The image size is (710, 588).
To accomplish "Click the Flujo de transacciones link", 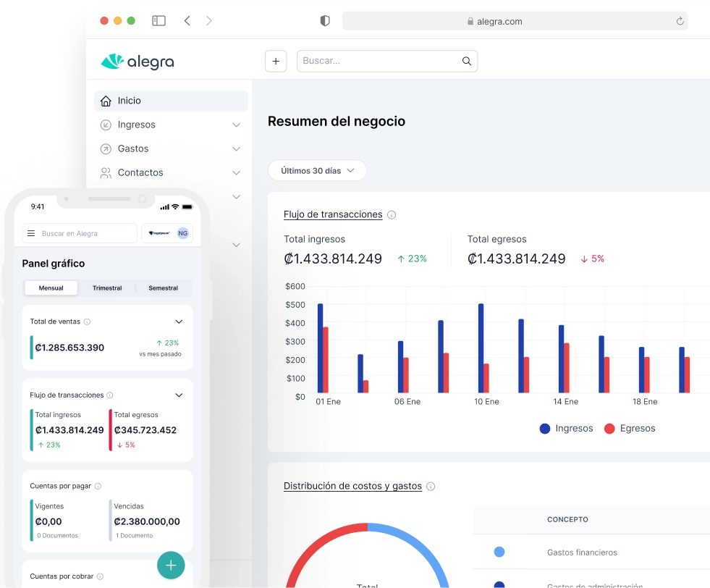I will point(333,214).
